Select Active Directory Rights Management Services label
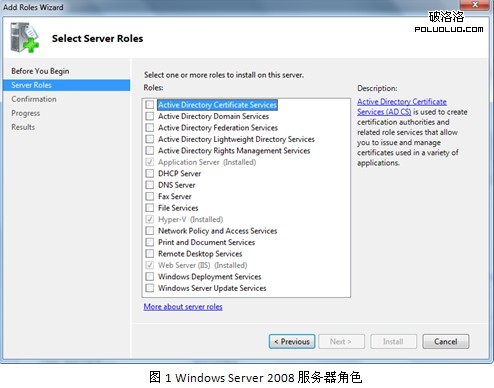This screenshot has height=388, width=494. click(x=234, y=150)
